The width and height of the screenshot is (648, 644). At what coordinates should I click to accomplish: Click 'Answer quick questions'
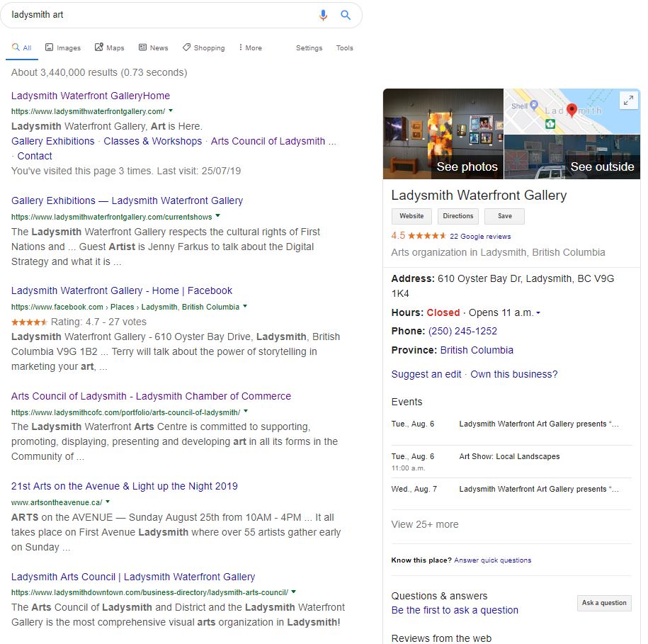pyautogui.click(x=493, y=560)
